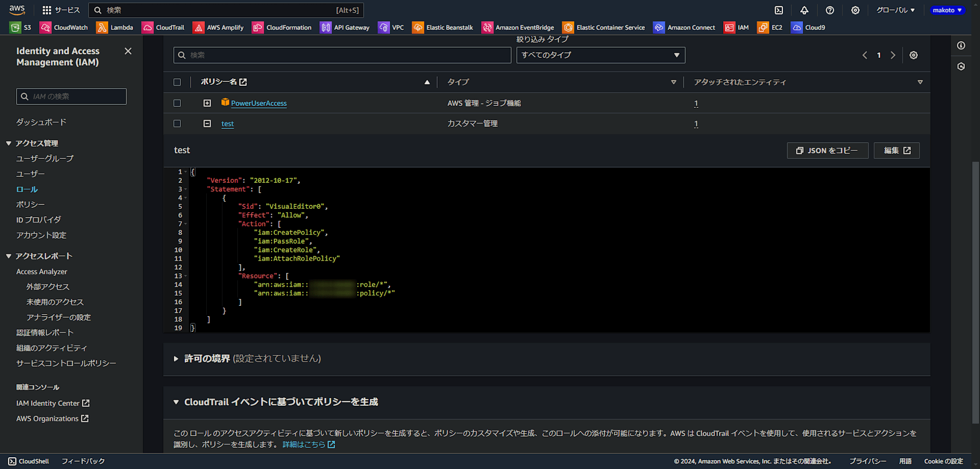Open CloudTrail shortcut
The height and width of the screenshot is (469, 980).
(163, 27)
